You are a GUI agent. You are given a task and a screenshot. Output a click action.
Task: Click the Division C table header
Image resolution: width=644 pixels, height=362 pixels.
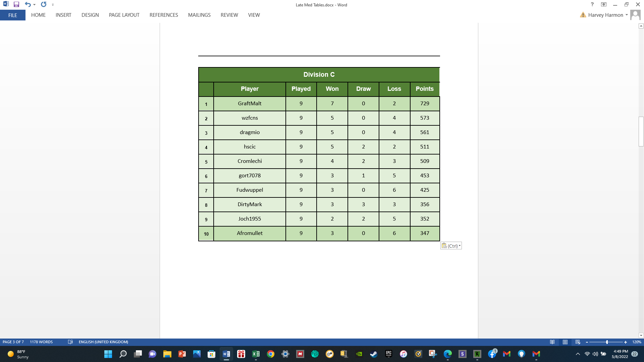click(319, 75)
